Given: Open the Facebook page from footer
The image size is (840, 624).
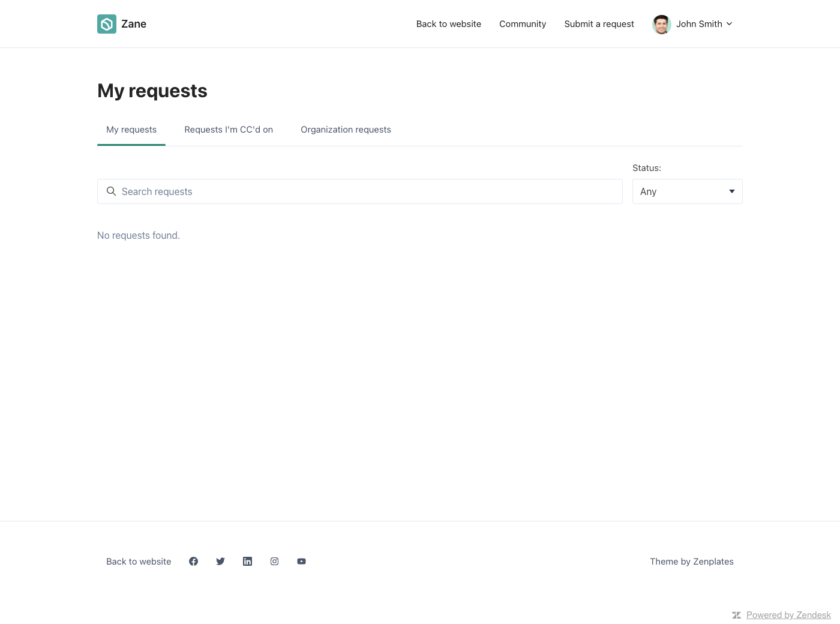Looking at the screenshot, I should (x=193, y=562).
